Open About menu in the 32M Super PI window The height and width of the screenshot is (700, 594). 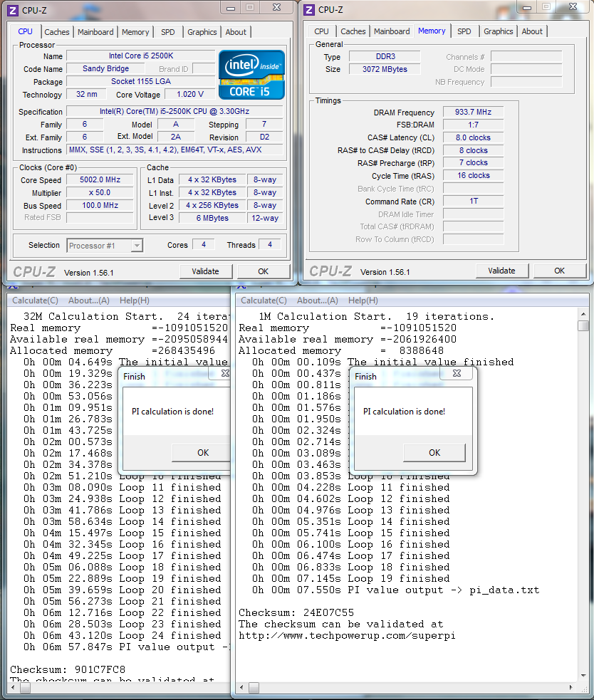pos(89,301)
